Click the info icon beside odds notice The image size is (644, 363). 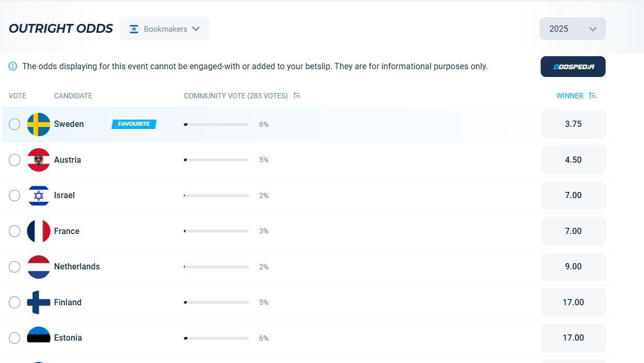(x=12, y=67)
